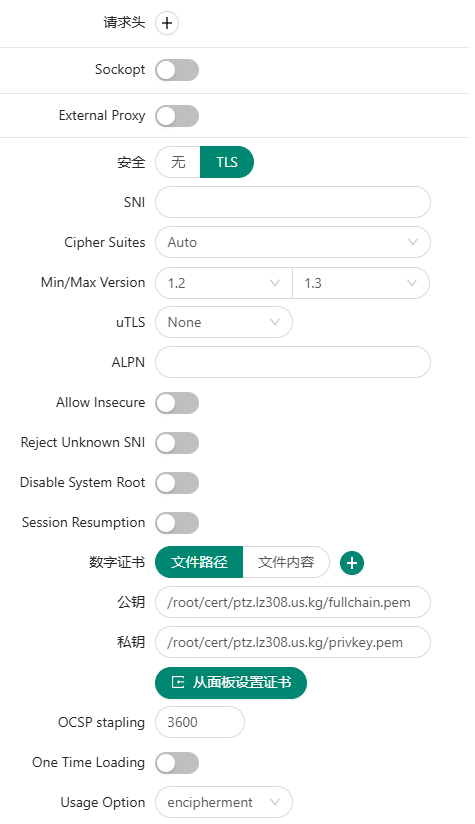Image resolution: width=475 pixels, height=824 pixels.
Task: Switch on One Time Loading
Action: 177,763
